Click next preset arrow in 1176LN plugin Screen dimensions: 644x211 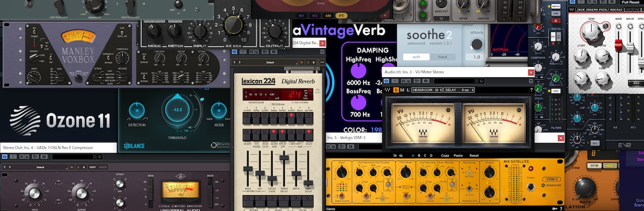click(x=10, y=167)
